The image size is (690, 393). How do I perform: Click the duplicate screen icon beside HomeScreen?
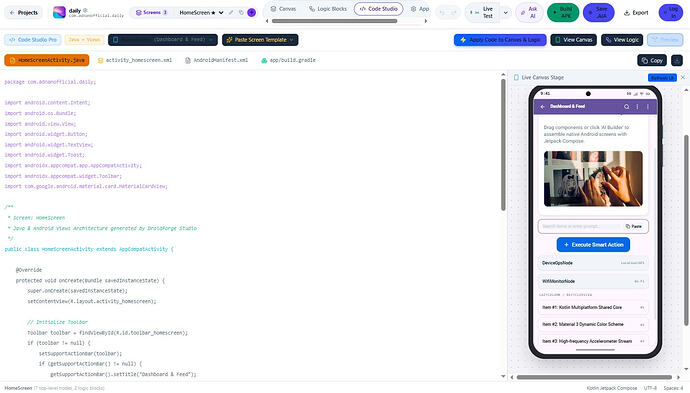pos(241,13)
